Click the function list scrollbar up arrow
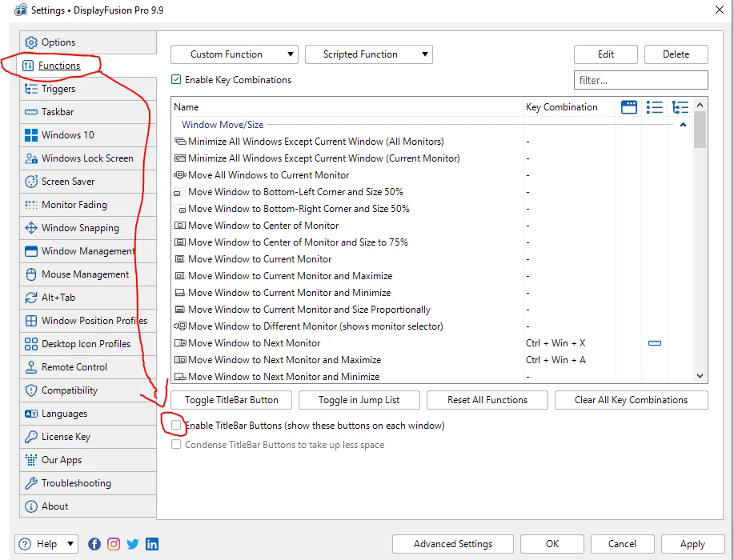Screen dimensions: 734x560 (700, 105)
